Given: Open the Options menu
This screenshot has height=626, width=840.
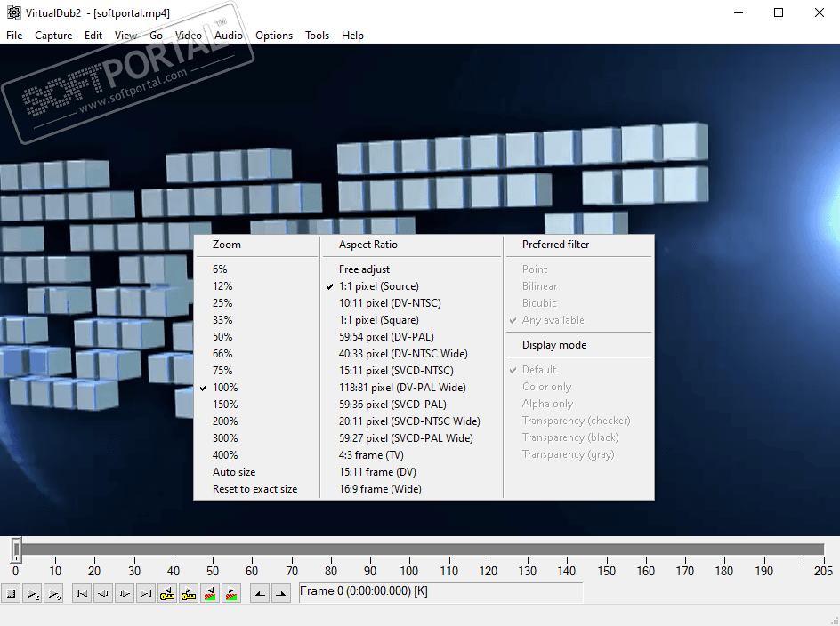Looking at the screenshot, I should 274,36.
